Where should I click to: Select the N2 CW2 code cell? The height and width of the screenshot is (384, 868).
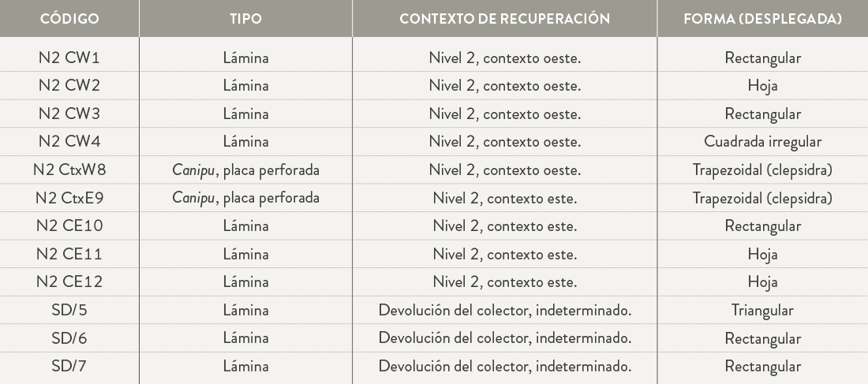69,86
